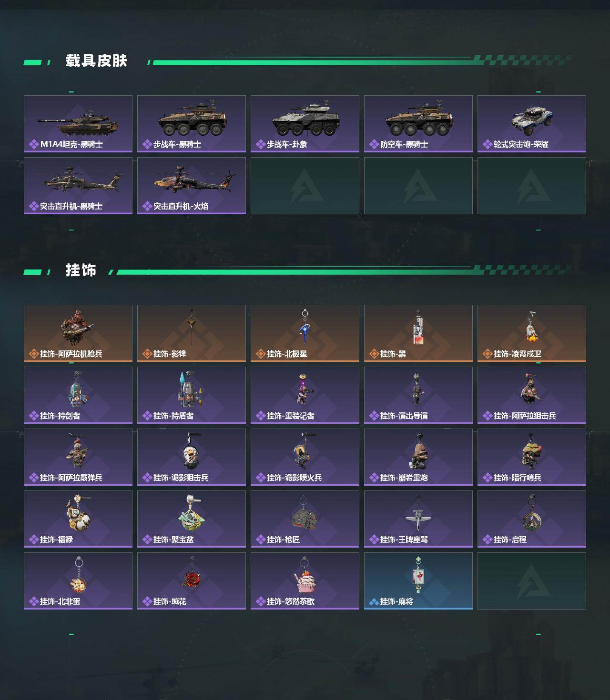The image size is (610, 700).
Task: Open the 挂饰-重装记者 charm item
Action: point(305,395)
